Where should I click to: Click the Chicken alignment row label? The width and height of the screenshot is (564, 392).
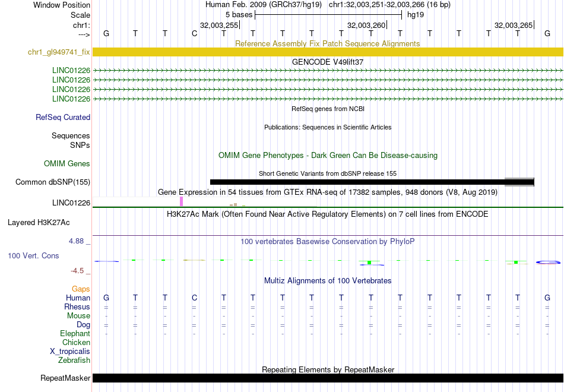(76, 342)
